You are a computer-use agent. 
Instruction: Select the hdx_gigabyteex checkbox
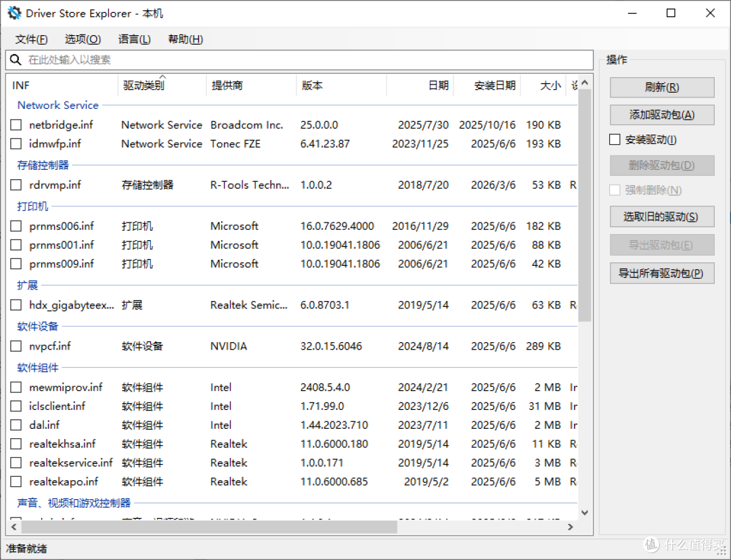tap(16, 305)
